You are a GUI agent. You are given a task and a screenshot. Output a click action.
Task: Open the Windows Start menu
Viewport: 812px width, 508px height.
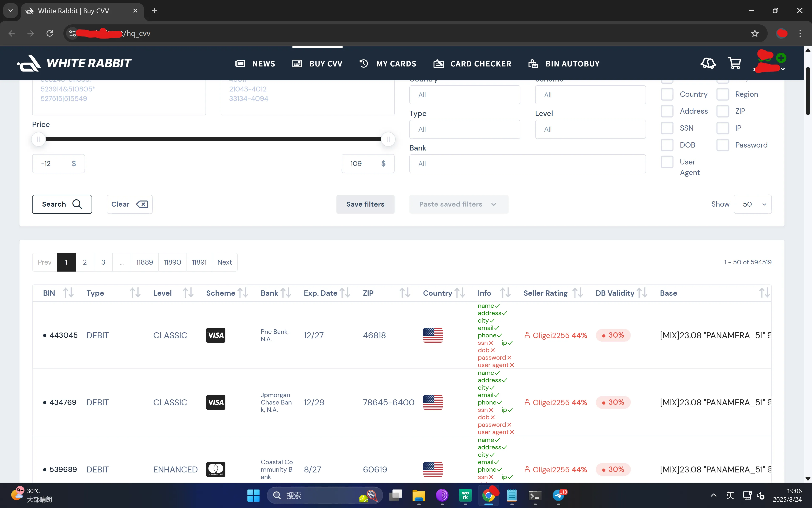253,495
